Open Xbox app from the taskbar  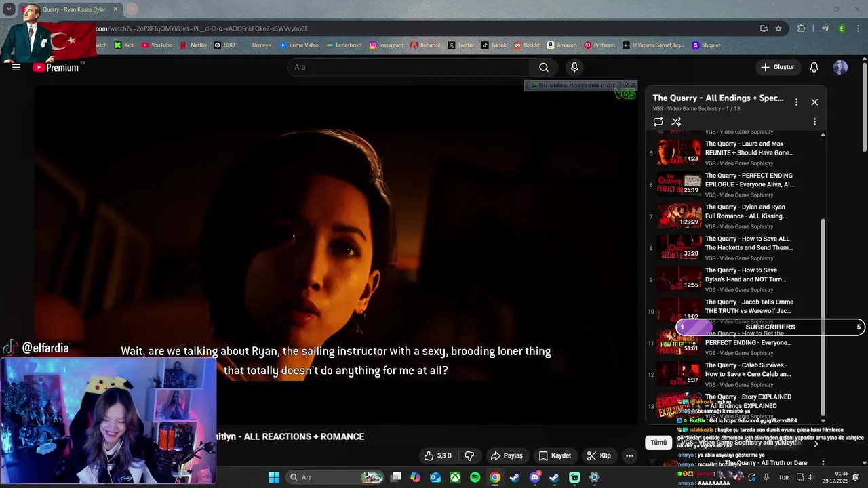455,477
